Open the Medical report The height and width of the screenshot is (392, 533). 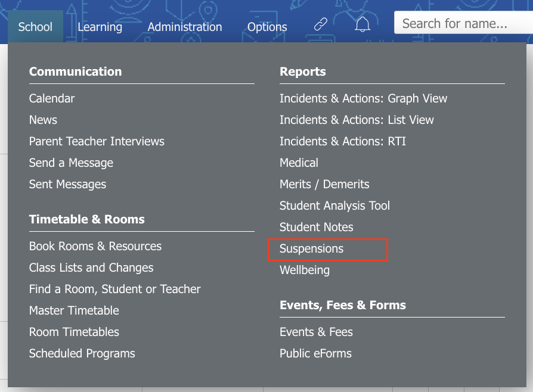pyautogui.click(x=299, y=163)
